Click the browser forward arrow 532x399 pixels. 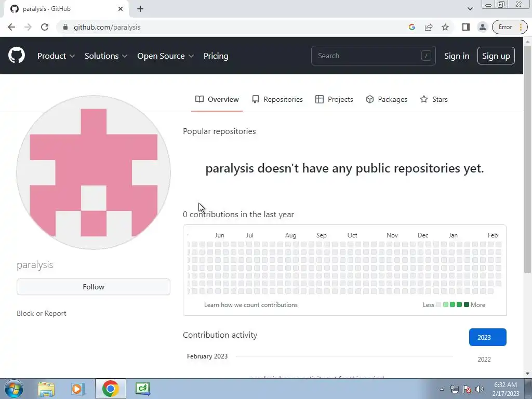tap(28, 27)
